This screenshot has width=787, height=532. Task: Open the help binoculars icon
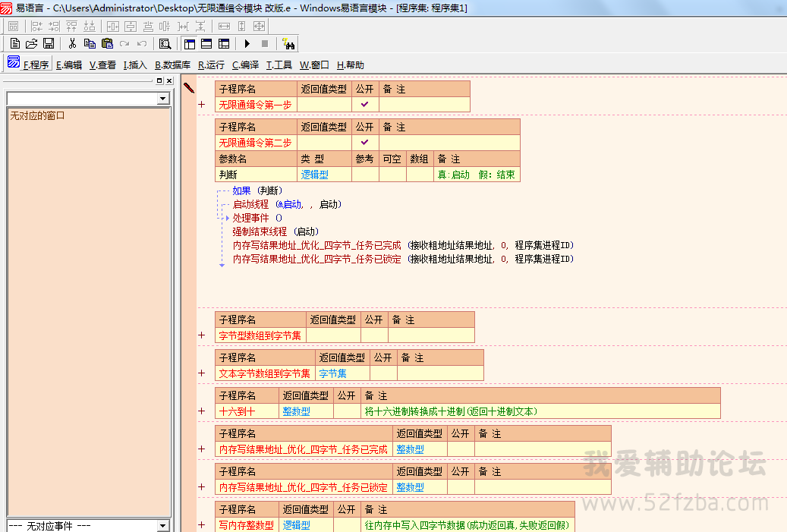coord(288,44)
